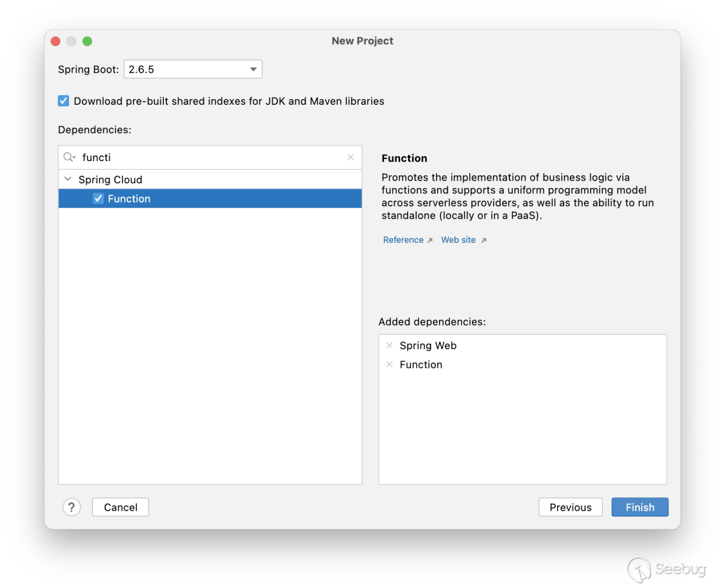Close the New Project window
Screen dimensions: 725x588
click(x=56, y=41)
